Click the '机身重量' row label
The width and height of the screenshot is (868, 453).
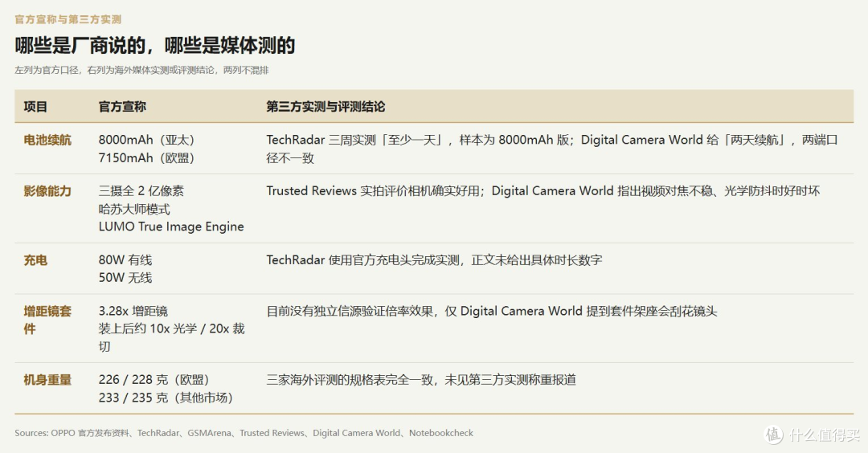[x=47, y=379]
